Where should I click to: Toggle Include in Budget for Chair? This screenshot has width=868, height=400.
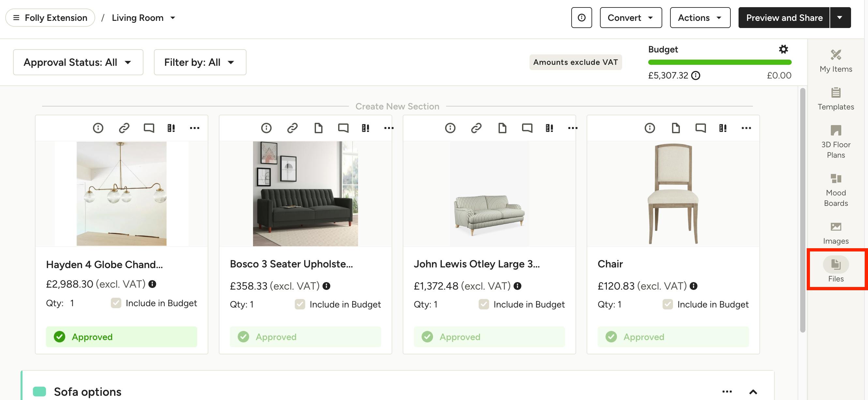click(x=667, y=304)
